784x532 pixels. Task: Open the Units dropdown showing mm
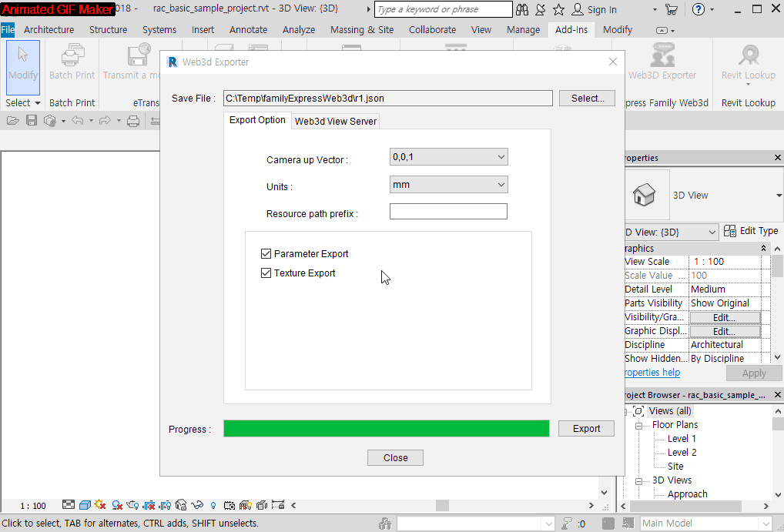pos(448,185)
